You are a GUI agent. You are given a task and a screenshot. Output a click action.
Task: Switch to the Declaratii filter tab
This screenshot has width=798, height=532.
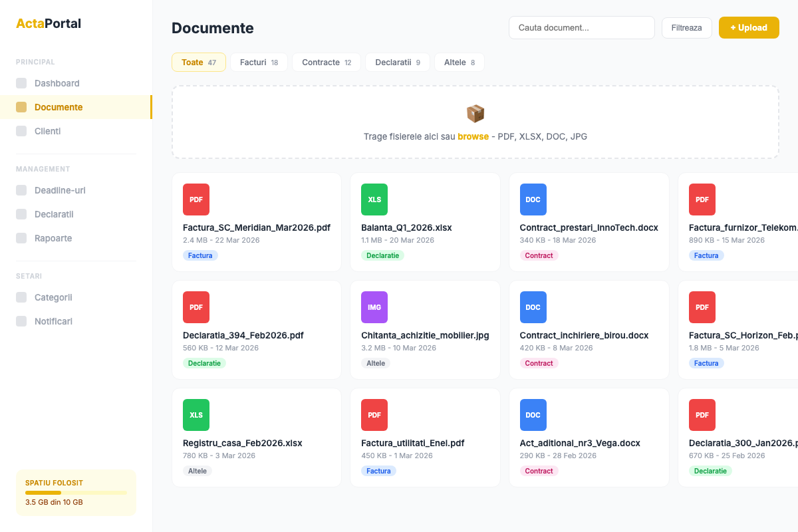(x=397, y=62)
